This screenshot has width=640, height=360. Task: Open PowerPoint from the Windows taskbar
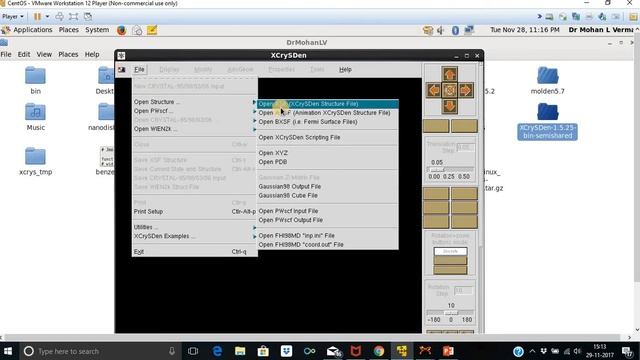point(448,351)
